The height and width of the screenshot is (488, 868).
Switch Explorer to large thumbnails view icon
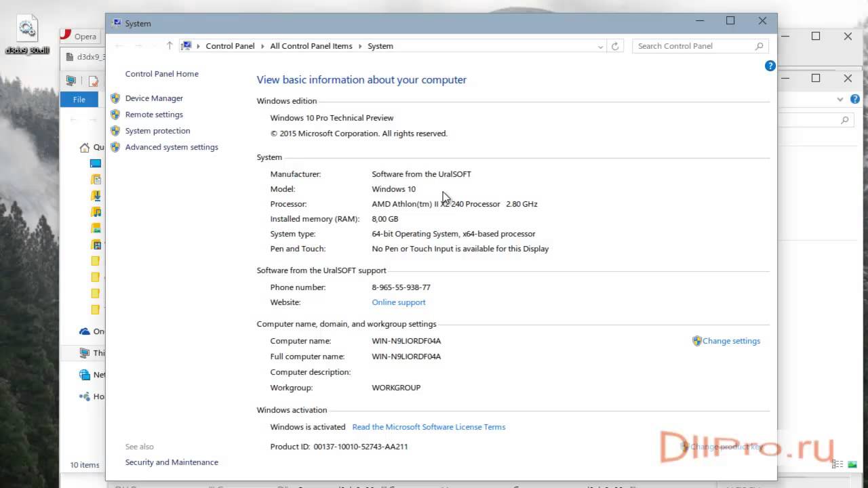[x=852, y=464]
